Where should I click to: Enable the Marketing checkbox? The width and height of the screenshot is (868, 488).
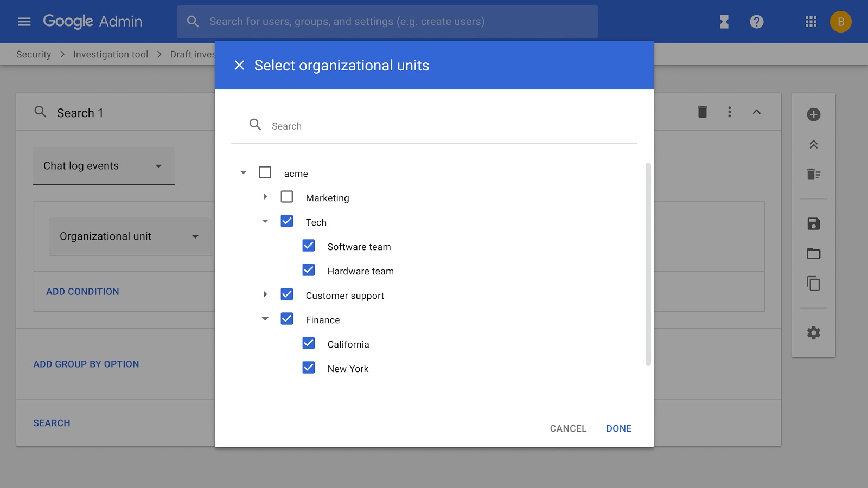[286, 197]
